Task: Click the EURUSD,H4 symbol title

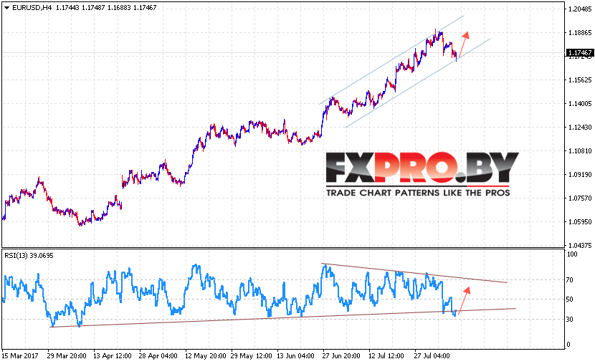Action: point(32,8)
